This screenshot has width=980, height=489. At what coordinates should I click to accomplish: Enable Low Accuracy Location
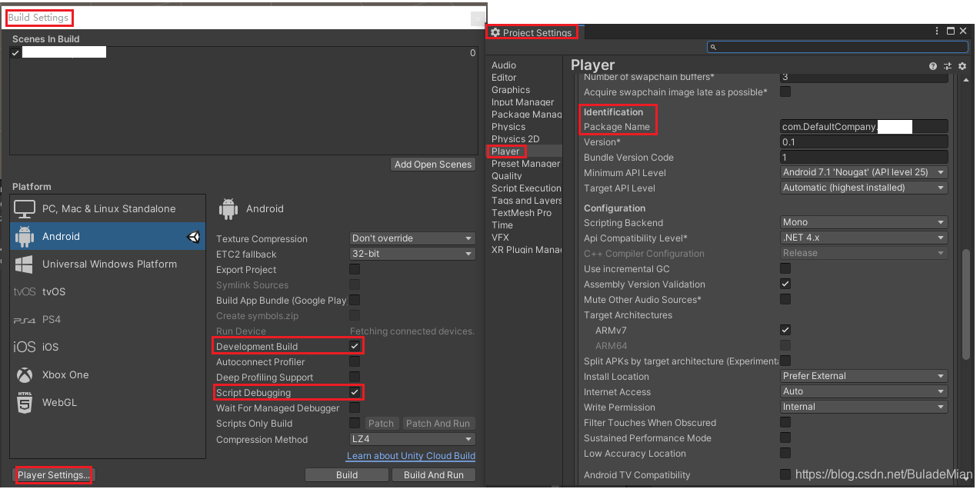coord(785,453)
